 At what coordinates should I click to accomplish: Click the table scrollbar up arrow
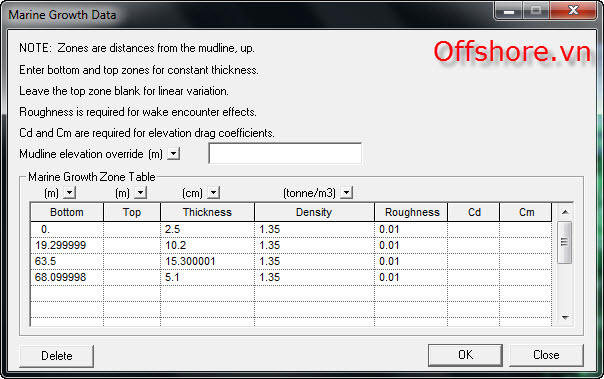point(565,212)
